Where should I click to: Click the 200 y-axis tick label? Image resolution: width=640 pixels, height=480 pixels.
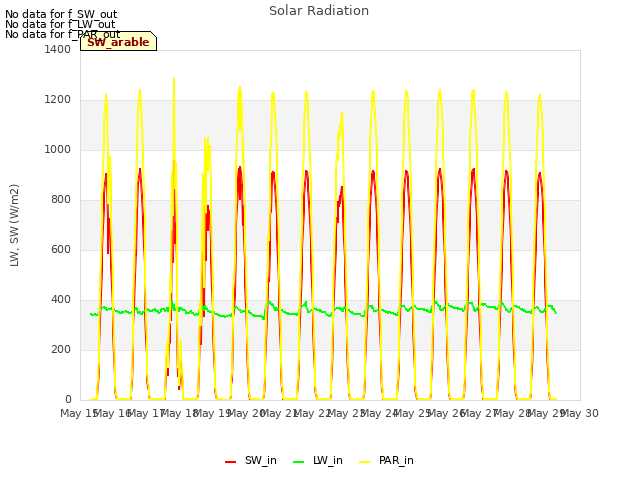61,349
